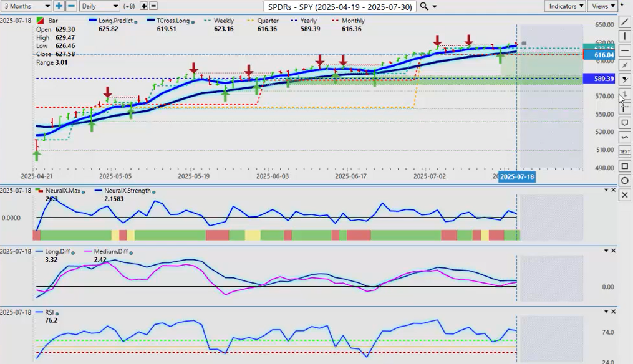
Task: Open the Views menu
Action: point(602,6)
